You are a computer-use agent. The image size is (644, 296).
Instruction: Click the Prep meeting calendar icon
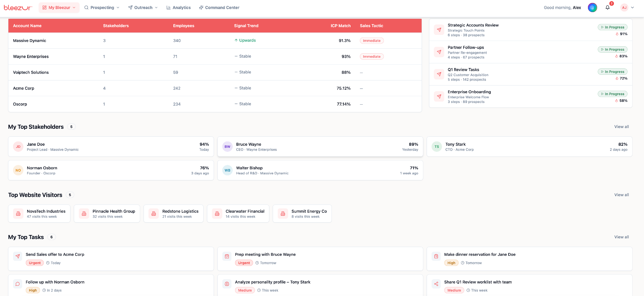point(227,256)
